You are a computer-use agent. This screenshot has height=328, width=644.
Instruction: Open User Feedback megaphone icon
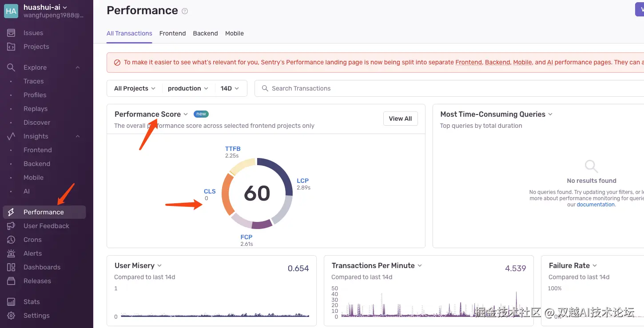(11, 226)
